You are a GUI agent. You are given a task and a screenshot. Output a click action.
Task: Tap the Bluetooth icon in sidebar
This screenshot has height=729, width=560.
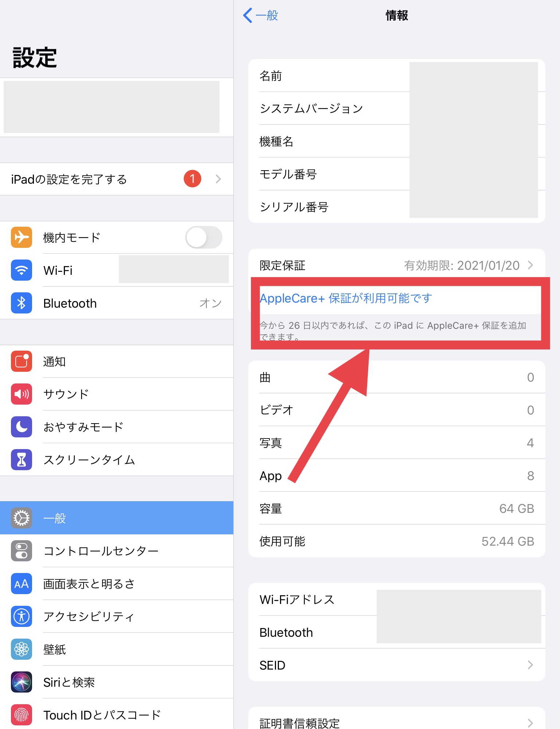22,303
